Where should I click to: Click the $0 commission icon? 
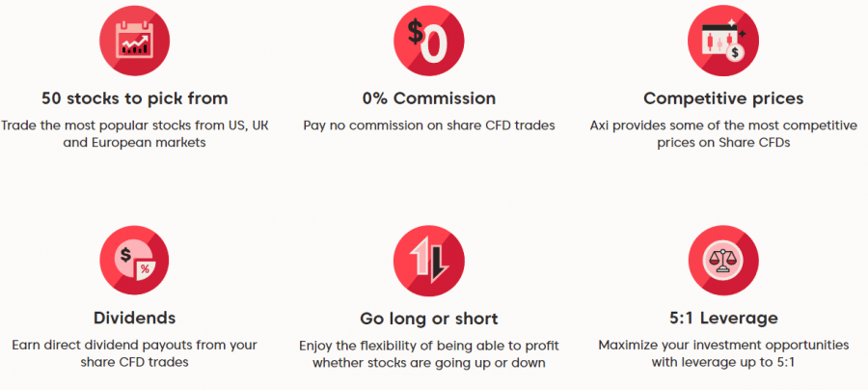(428, 42)
